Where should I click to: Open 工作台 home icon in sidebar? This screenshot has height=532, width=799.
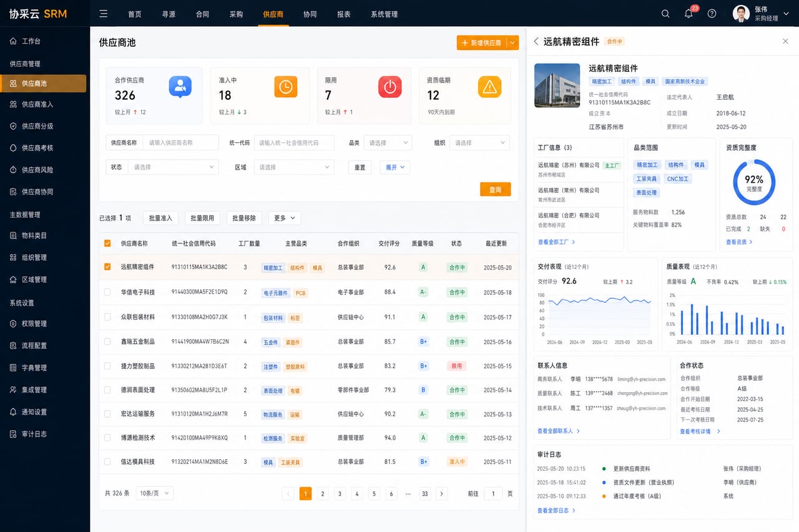13,41
